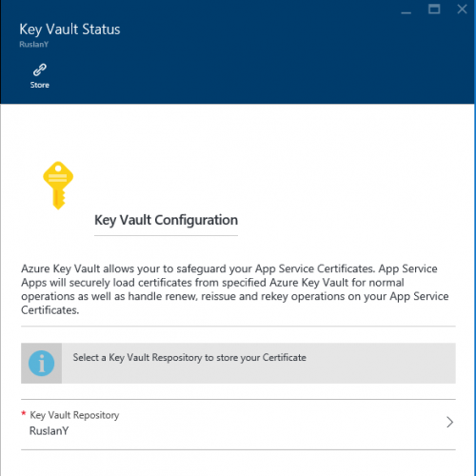
Task: Maximize the Key Vault Status blade
Action: pos(434,9)
